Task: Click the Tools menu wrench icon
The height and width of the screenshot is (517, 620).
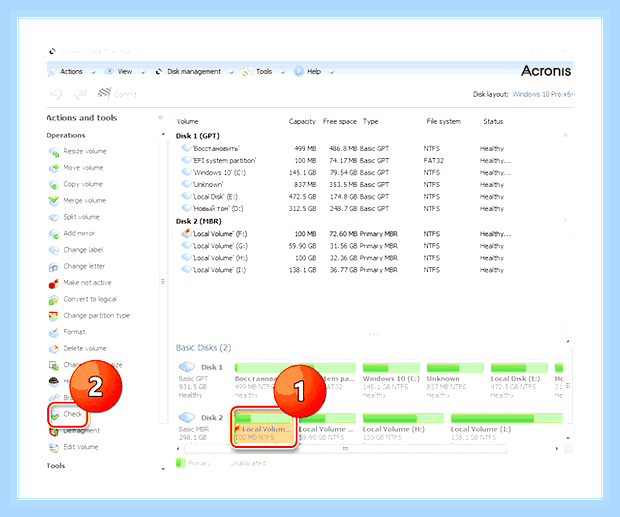Action: [247, 72]
